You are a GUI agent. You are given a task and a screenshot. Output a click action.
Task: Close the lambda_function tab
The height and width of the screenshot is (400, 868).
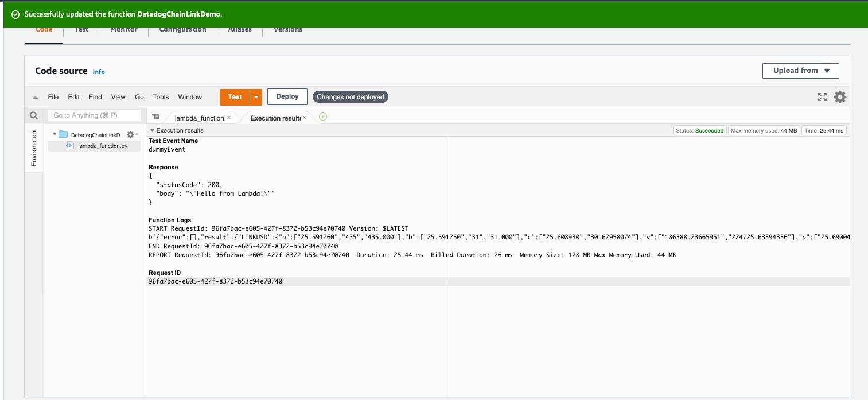[x=229, y=117]
